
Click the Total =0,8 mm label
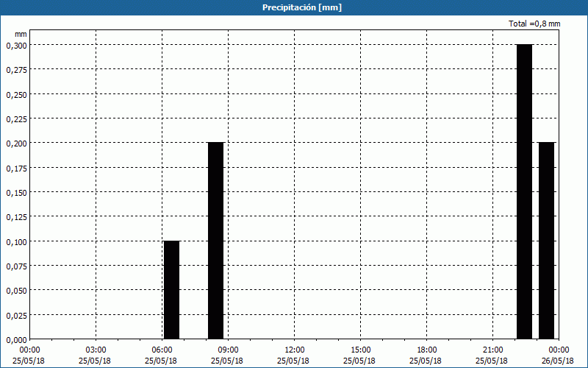click(x=534, y=24)
